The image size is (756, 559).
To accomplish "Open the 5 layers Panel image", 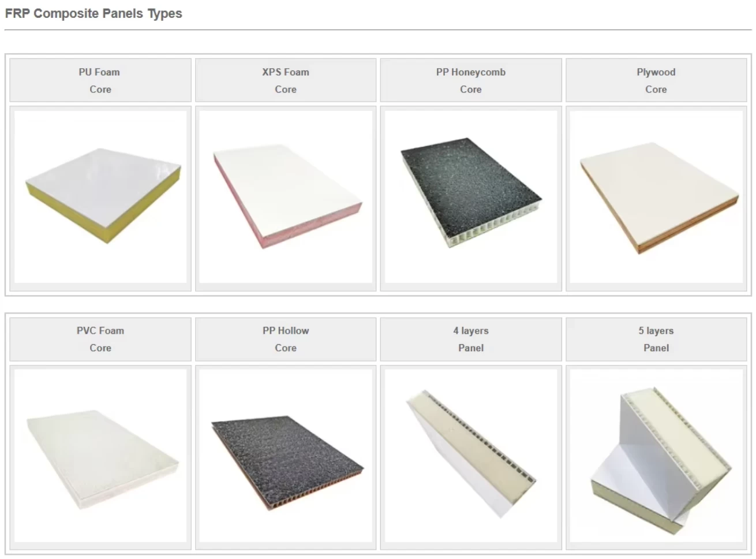I will [656, 456].
